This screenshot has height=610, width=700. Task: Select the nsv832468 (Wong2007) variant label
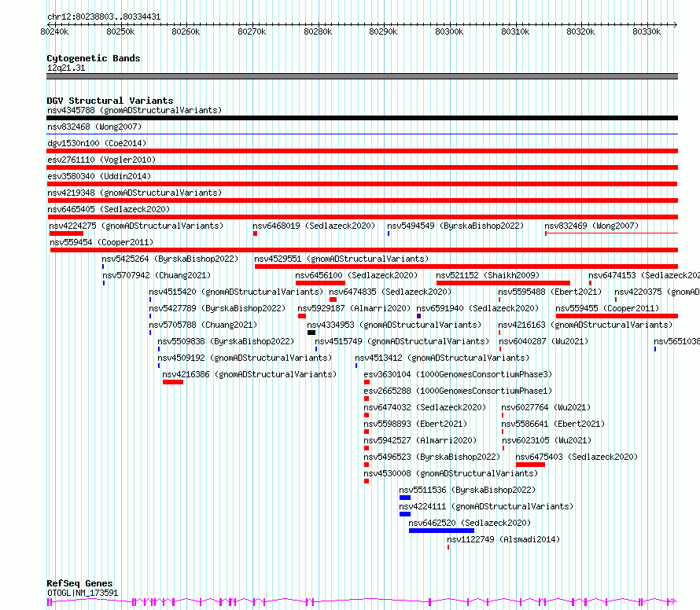94,127
